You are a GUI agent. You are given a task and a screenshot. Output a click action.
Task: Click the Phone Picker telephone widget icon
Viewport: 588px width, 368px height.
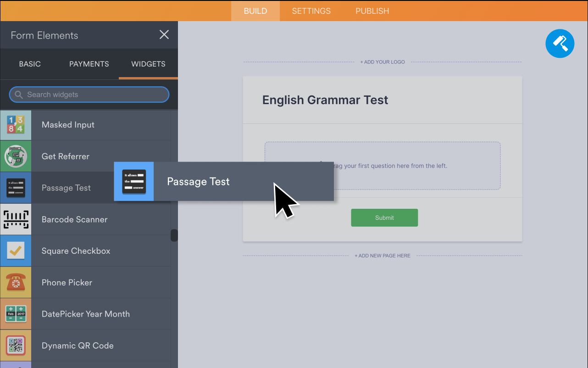pos(16,282)
